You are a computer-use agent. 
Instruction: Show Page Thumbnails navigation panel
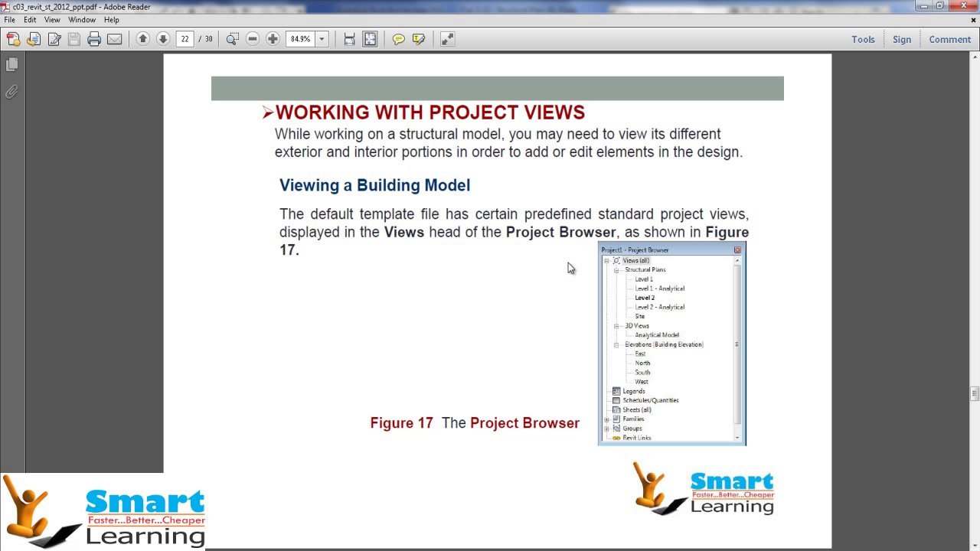[12, 65]
